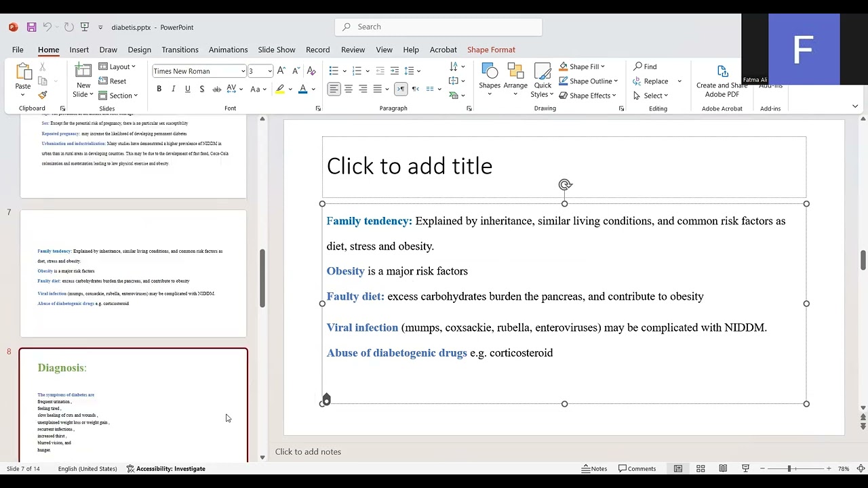The image size is (868, 488).
Task: Click the zoom slider in status bar
Action: click(x=789, y=468)
